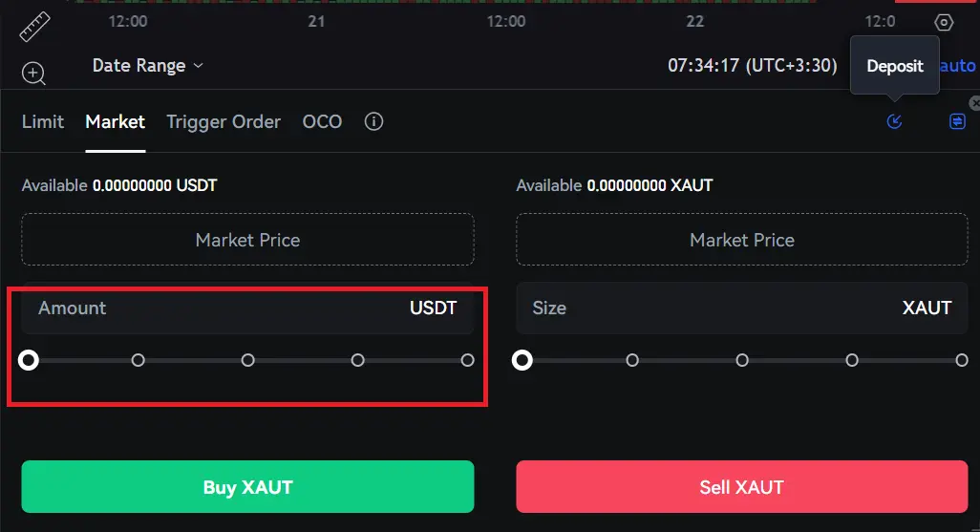Viewport: 980px width, 532px height.
Task: Switch to the Limit order tab
Action: pyautogui.click(x=43, y=122)
